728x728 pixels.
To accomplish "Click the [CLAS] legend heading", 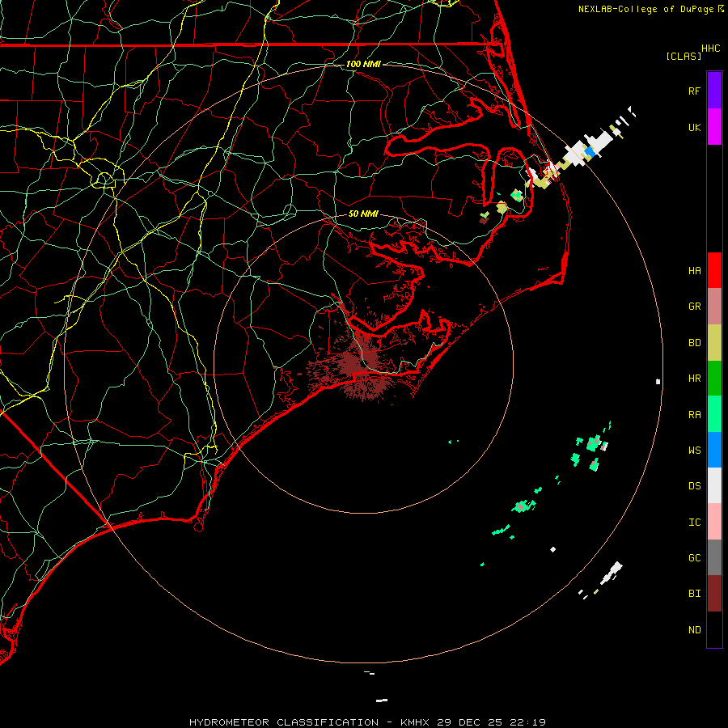I will [684, 57].
